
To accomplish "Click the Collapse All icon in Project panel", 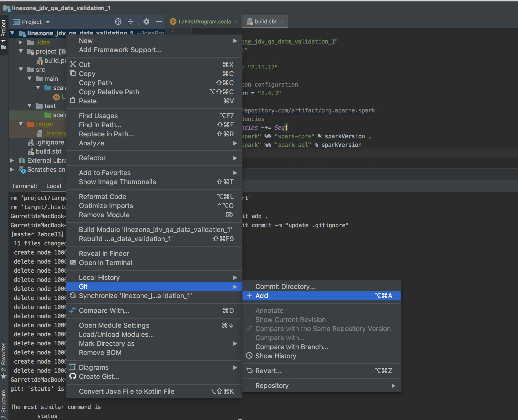I will click(x=131, y=22).
